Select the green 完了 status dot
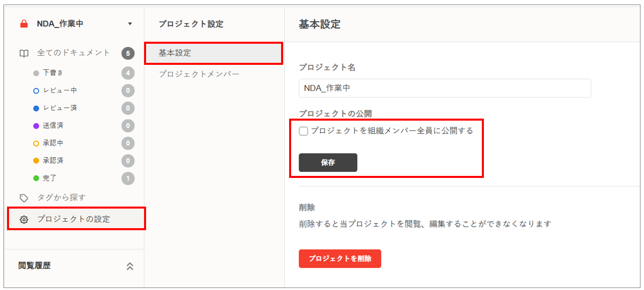Screen dimensions: 644x290 click(36, 178)
